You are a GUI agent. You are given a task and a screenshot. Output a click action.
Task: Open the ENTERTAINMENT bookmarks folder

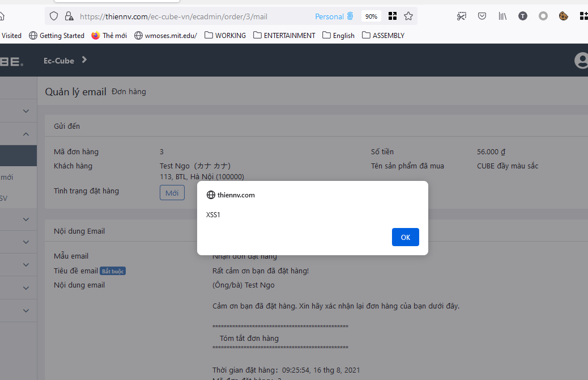[x=284, y=35]
